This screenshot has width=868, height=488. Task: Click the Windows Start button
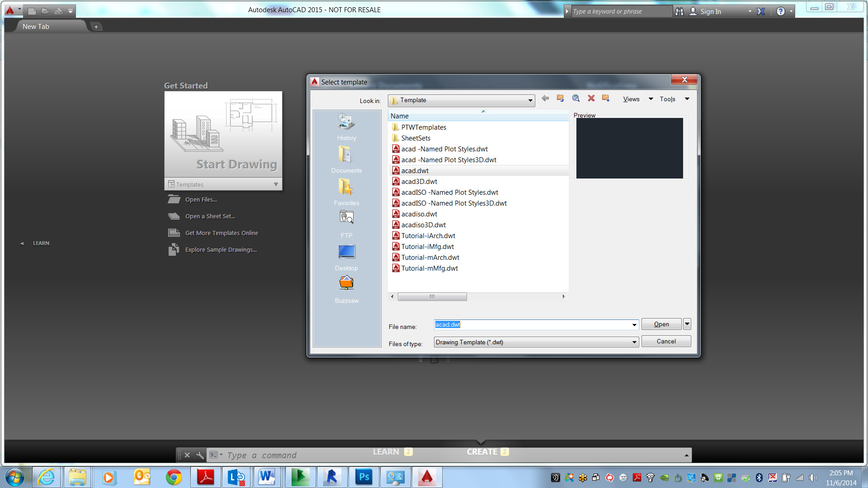(14, 477)
